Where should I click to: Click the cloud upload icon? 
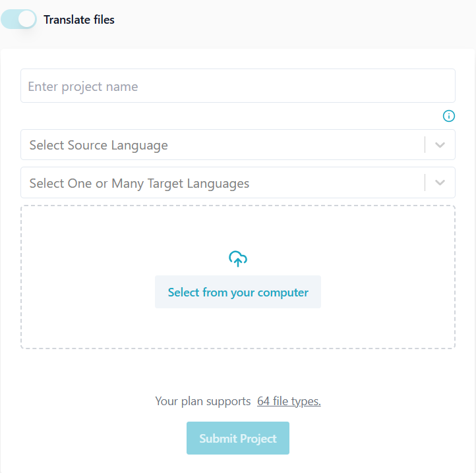pos(238,259)
